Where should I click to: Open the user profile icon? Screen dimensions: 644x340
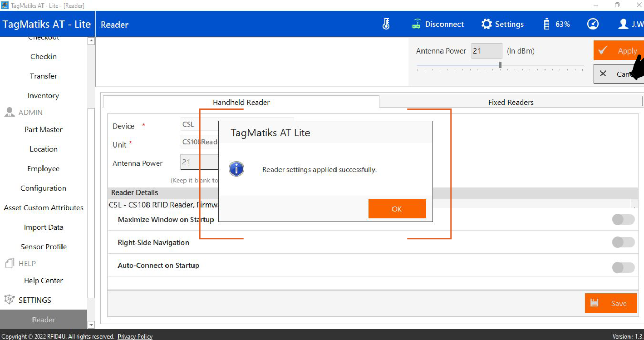pyautogui.click(x=623, y=25)
